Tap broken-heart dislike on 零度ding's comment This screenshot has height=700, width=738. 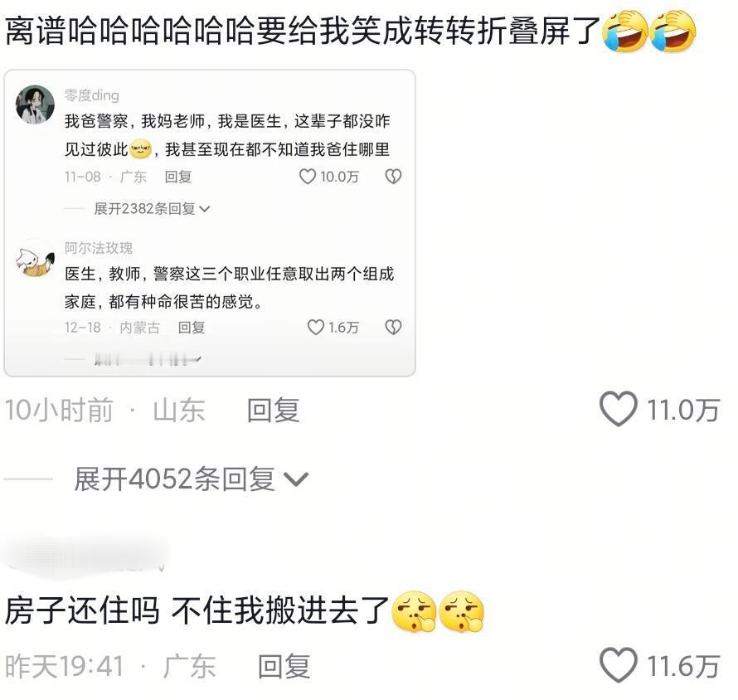tap(393, 177)
